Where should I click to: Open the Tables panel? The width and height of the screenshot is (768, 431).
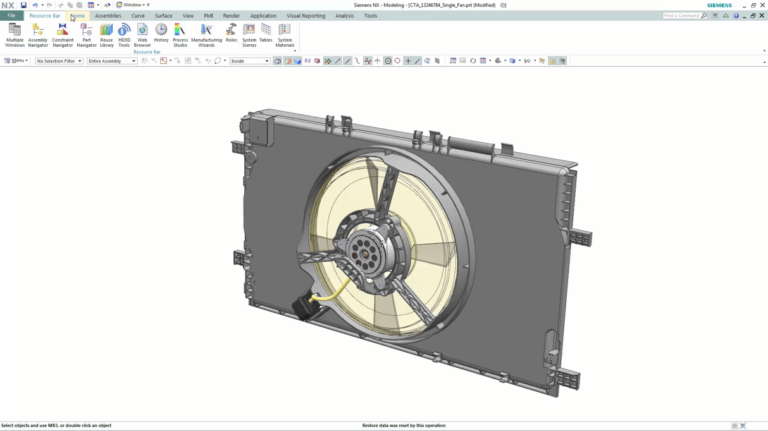[265, 33]
